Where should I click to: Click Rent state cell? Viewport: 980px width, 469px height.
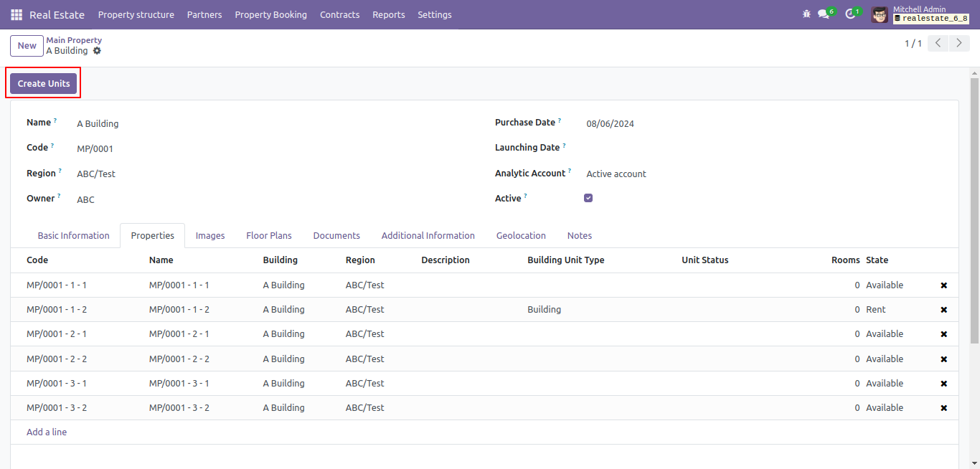click(897, 310)
